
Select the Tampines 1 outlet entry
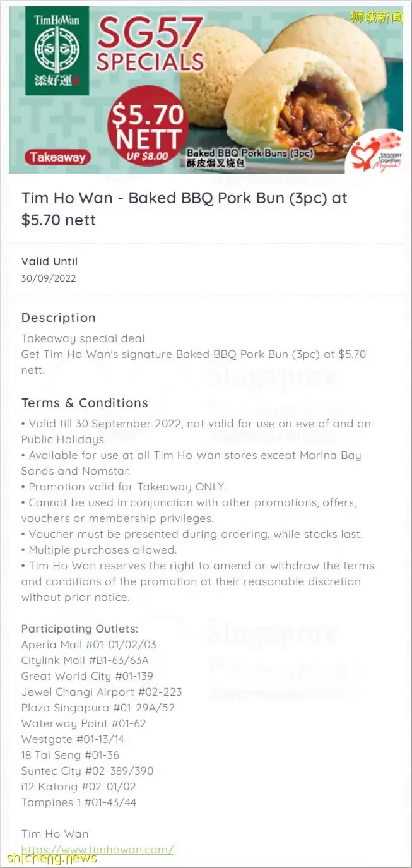pyautogui.click(x=79, y=802)
